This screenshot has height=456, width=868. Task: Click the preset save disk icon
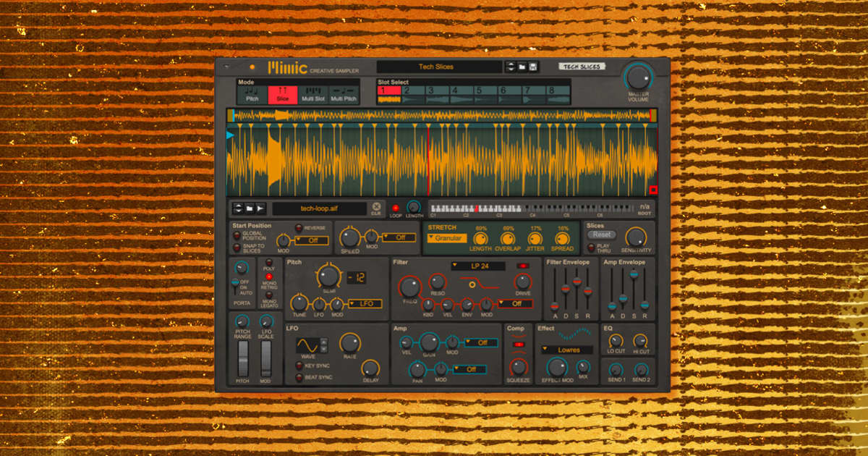(533, 67)
